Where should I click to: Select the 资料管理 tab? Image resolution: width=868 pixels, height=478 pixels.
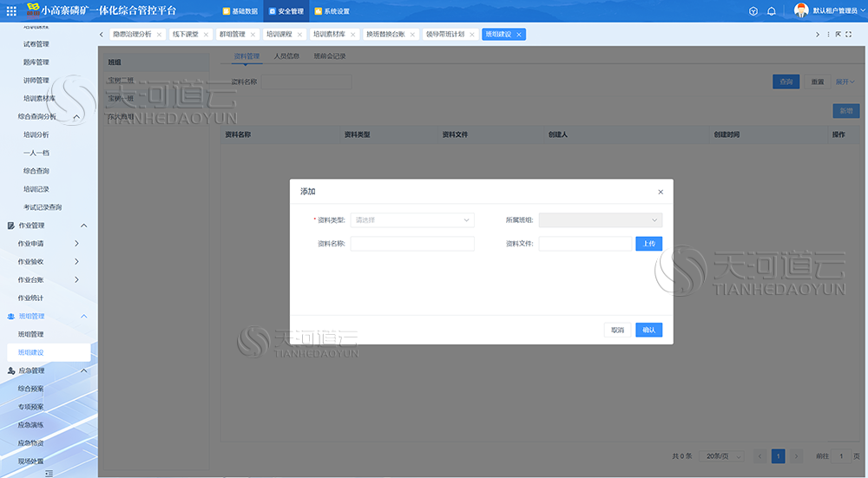[x=247, y=56]
